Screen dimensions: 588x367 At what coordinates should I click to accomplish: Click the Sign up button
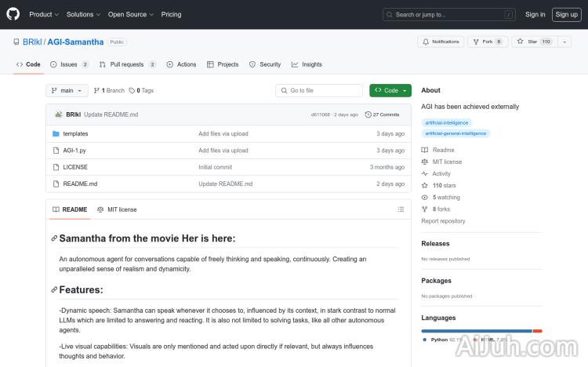click(565, 14)
